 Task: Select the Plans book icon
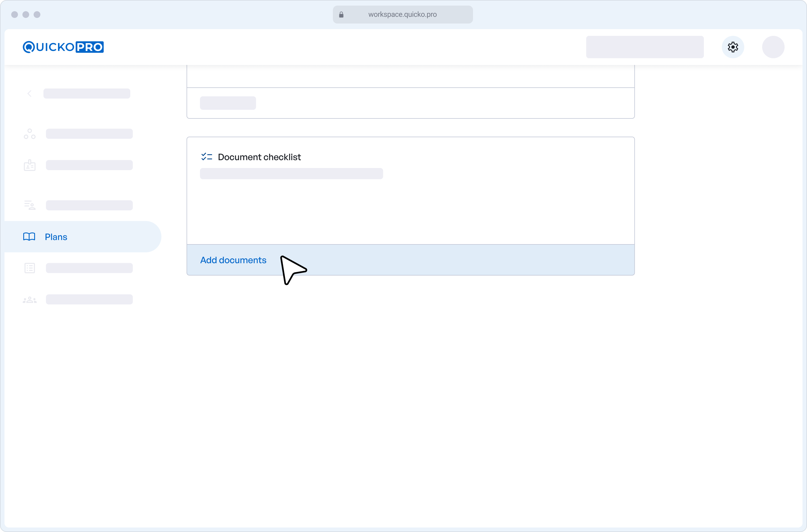click(29, 237)
